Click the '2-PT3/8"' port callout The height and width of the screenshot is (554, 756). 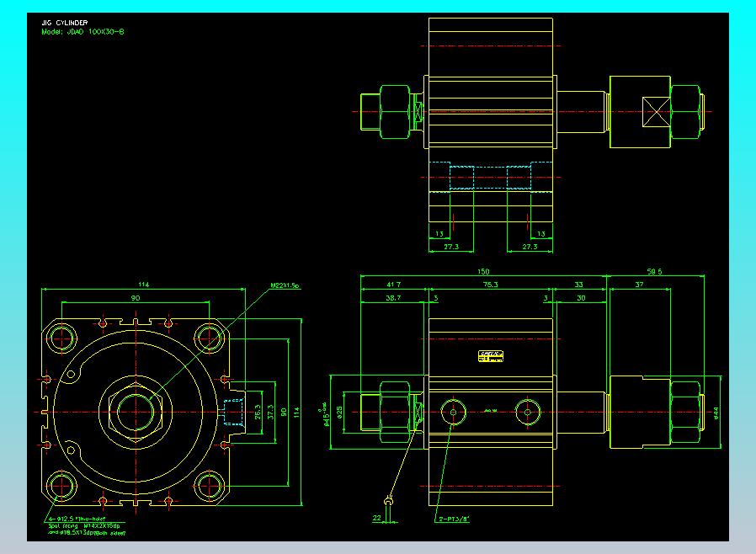[454, 519]
